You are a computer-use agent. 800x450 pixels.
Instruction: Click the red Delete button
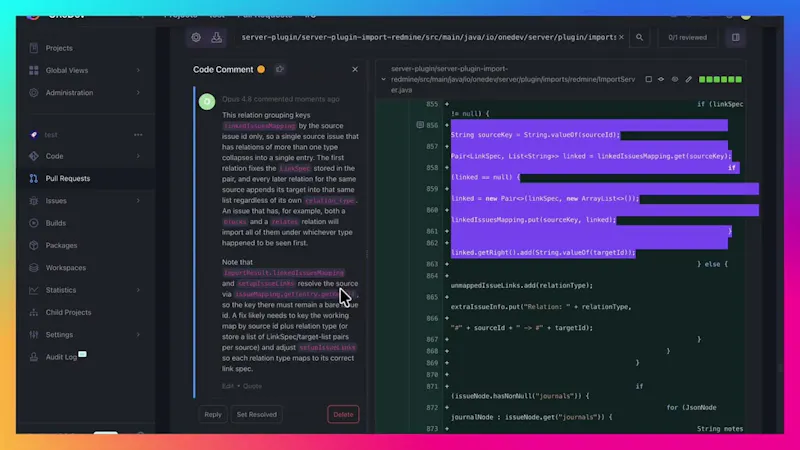pyautogui.click(x=343, y=414)
